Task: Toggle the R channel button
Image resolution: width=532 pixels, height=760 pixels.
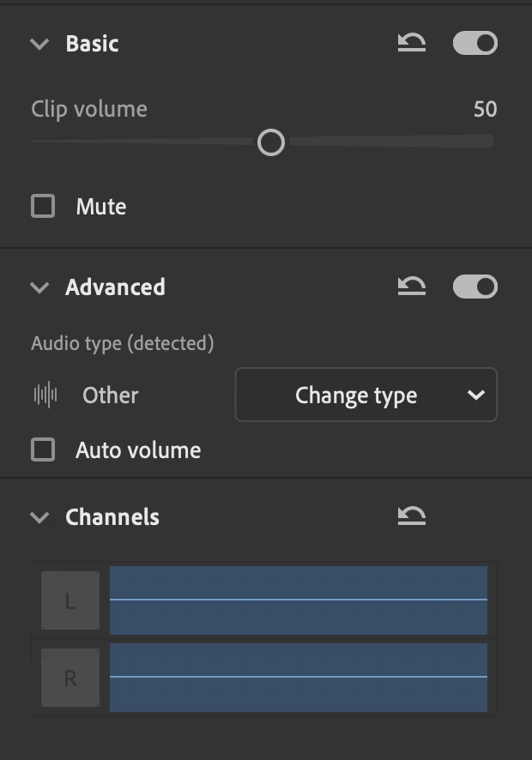Action: 70,678
